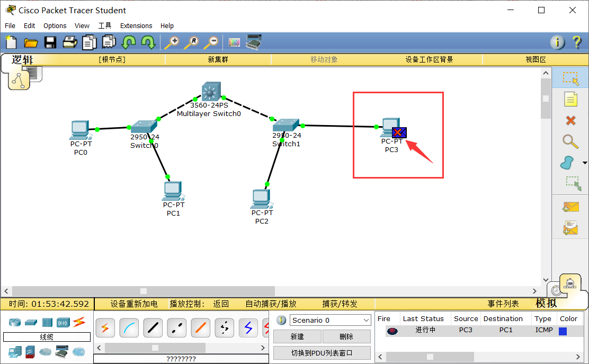
Task: Click the Multilayer Switch0 device
Action: coord(211,92)
